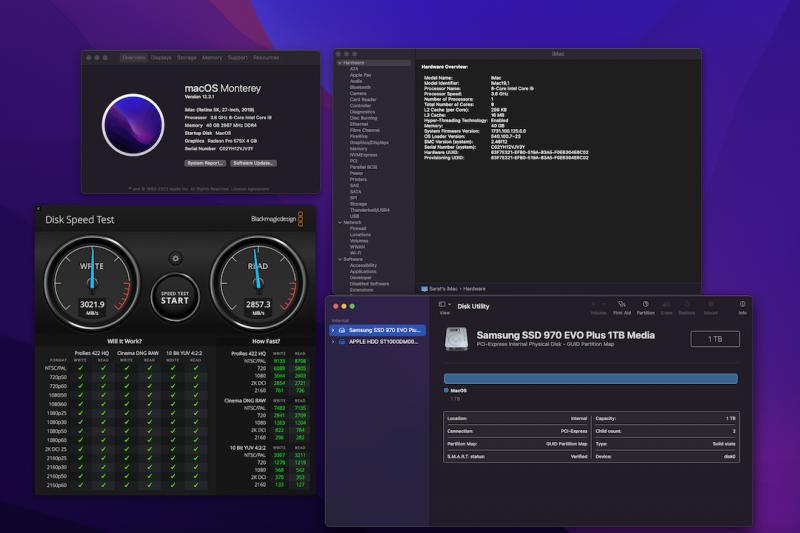Expand Samsung SSD 970 EVO disk row
800x533 pixels.
[333, 330]
